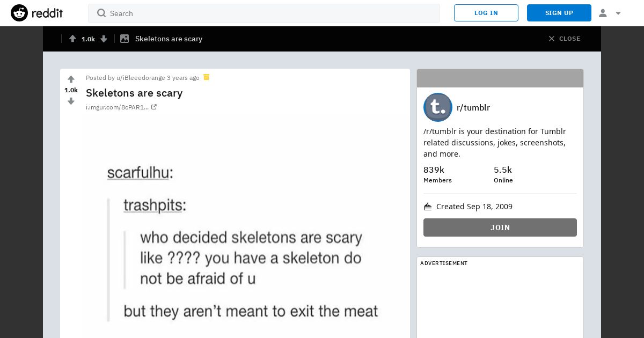The width and height of the screenshot is (644, 338).
Task: Open the r/tumblr community avatar
Action: click(x=438, y=107)
